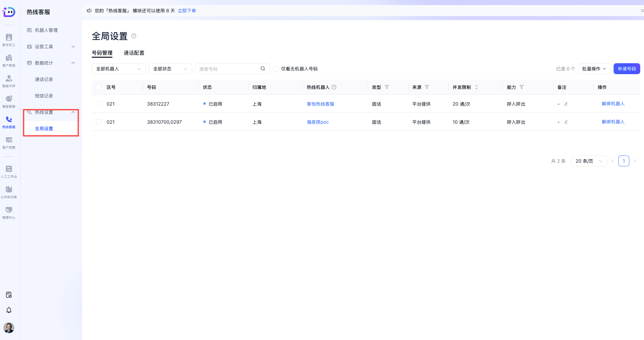
Task: Click 申请号码 button
Action: tap(627, 69)
